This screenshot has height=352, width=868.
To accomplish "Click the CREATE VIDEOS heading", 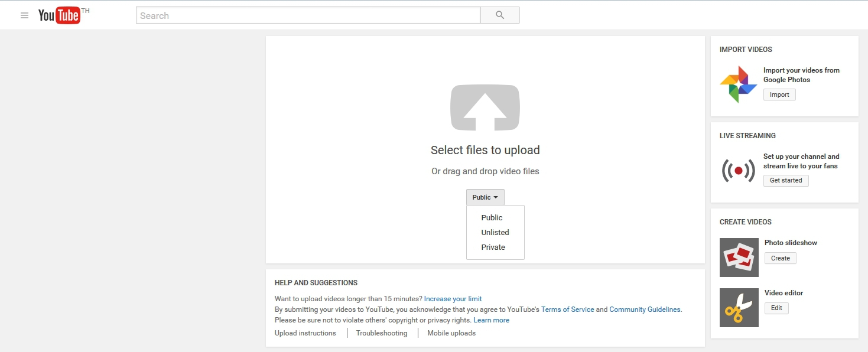I will pos(746,222).
